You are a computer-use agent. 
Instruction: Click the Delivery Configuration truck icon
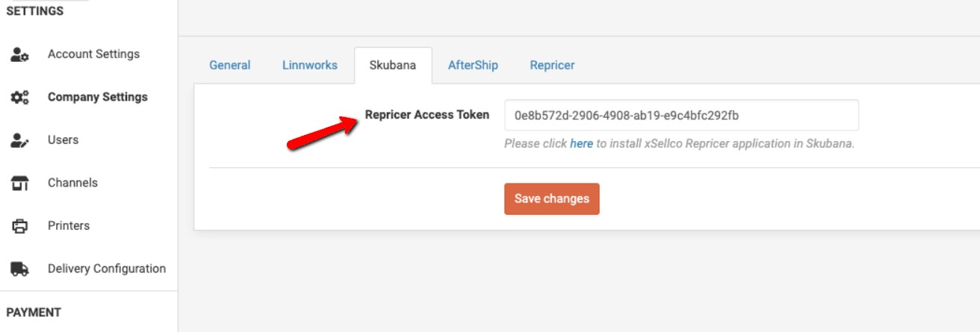(19, 269)
